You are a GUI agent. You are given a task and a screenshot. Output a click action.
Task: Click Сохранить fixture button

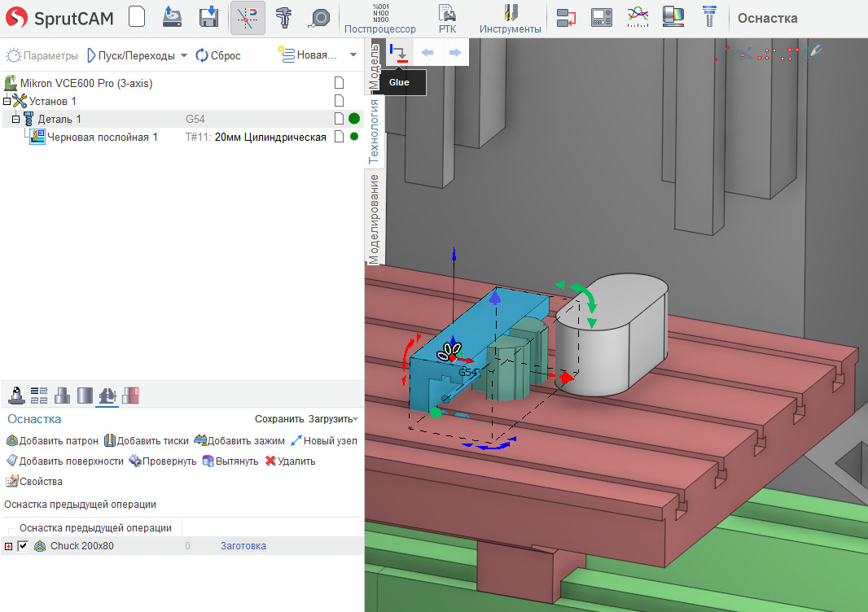[x=279, y=419]
